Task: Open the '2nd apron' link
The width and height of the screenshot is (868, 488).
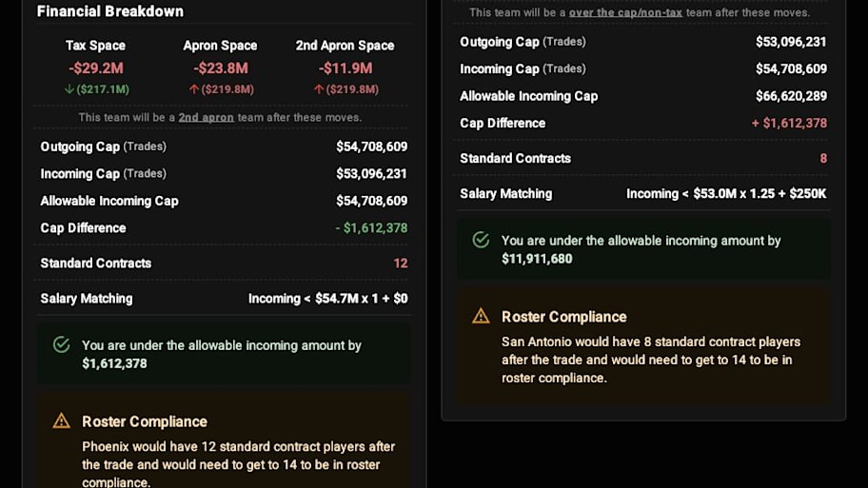Action: (206, 117)
